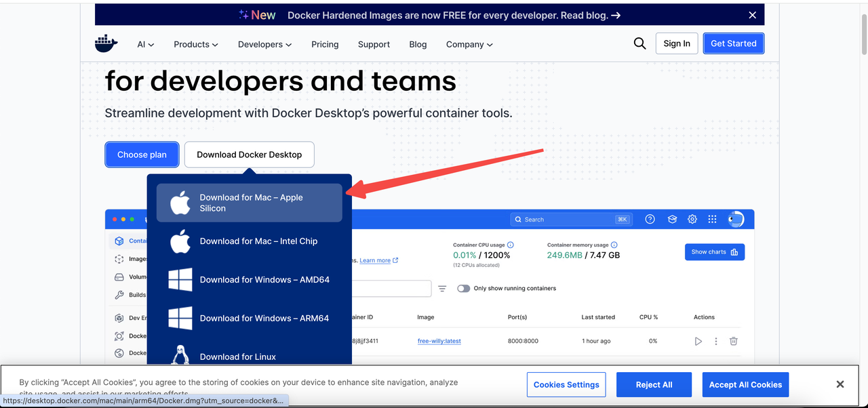Select Download for Windows – ARM64
868x408 pixels.
[x=250, y=319]
